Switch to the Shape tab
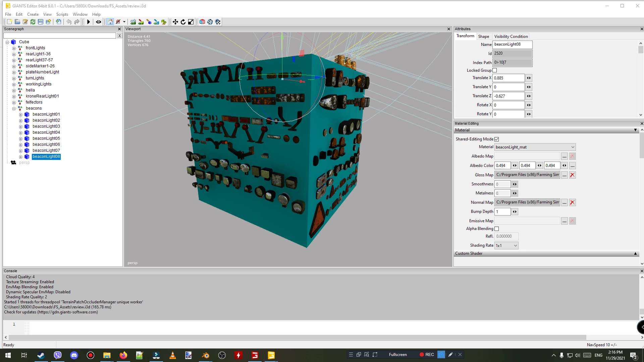 point(483,37)
